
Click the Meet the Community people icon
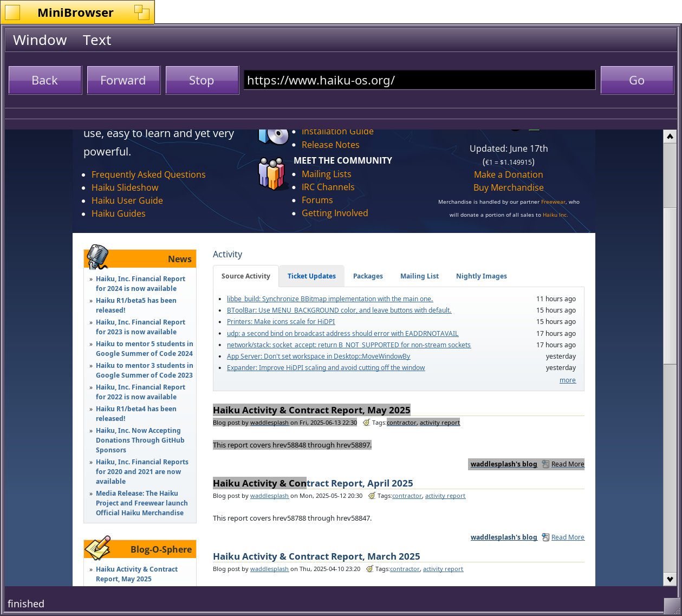(272, 173)
